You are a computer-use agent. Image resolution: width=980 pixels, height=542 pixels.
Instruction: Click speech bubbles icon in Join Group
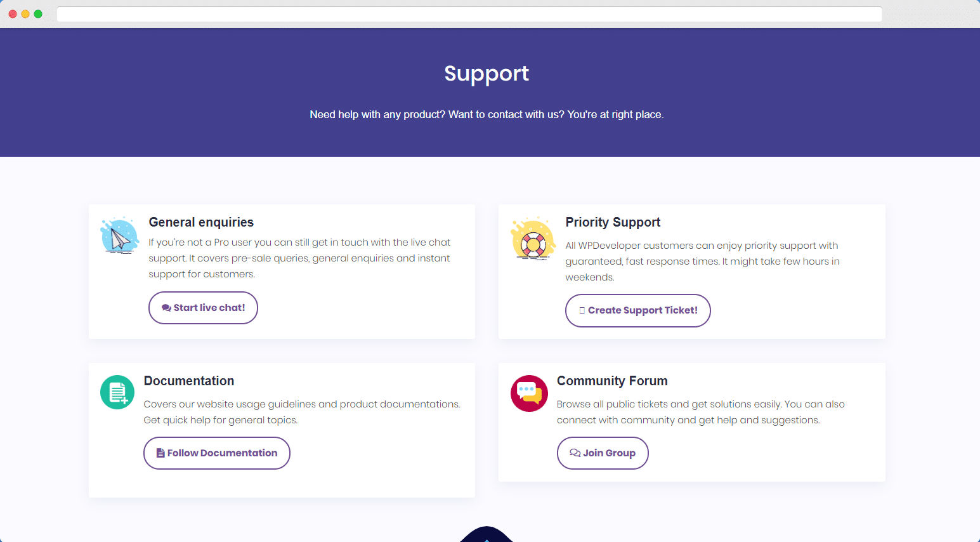tap(575, 453)
